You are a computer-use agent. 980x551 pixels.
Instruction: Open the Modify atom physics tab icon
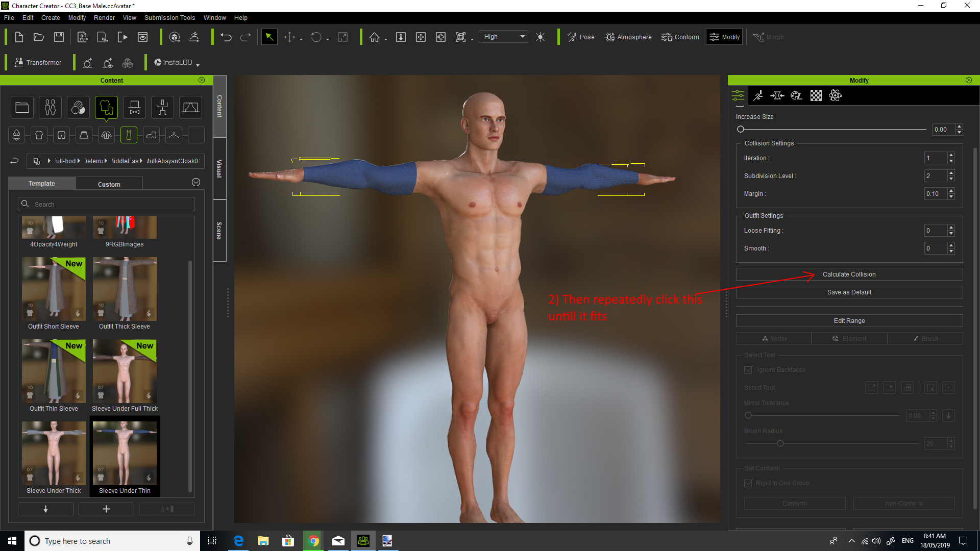click(836, 95)
